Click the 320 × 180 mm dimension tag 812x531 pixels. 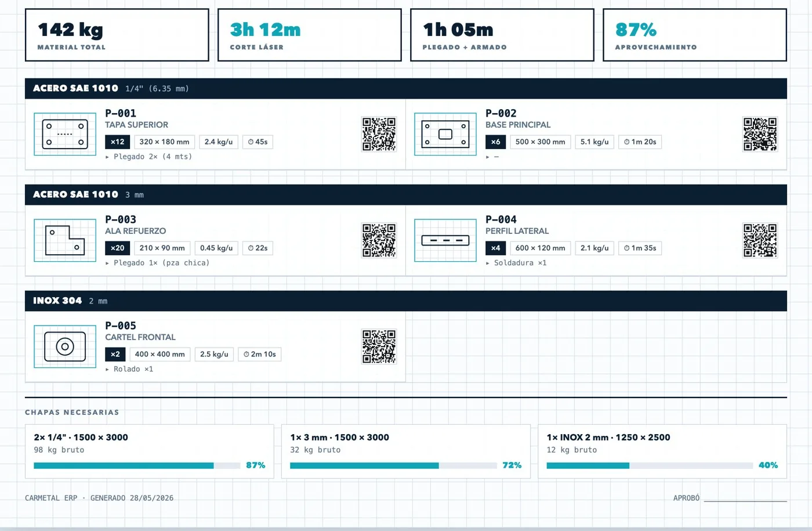point(164,142)
